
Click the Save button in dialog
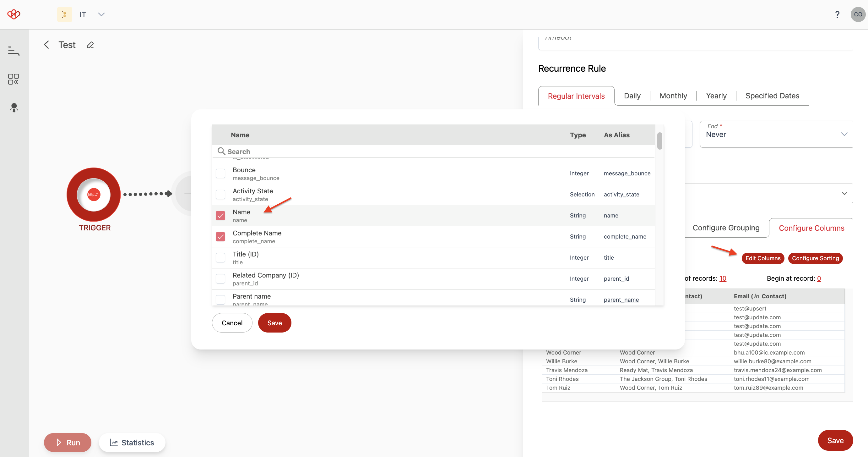pos(275,322)
